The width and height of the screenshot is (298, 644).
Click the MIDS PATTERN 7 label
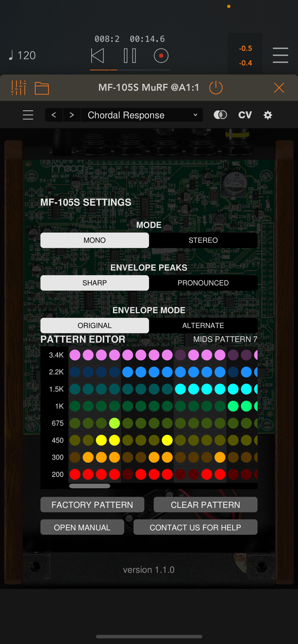pyautogui.click(x=225, y=339)
